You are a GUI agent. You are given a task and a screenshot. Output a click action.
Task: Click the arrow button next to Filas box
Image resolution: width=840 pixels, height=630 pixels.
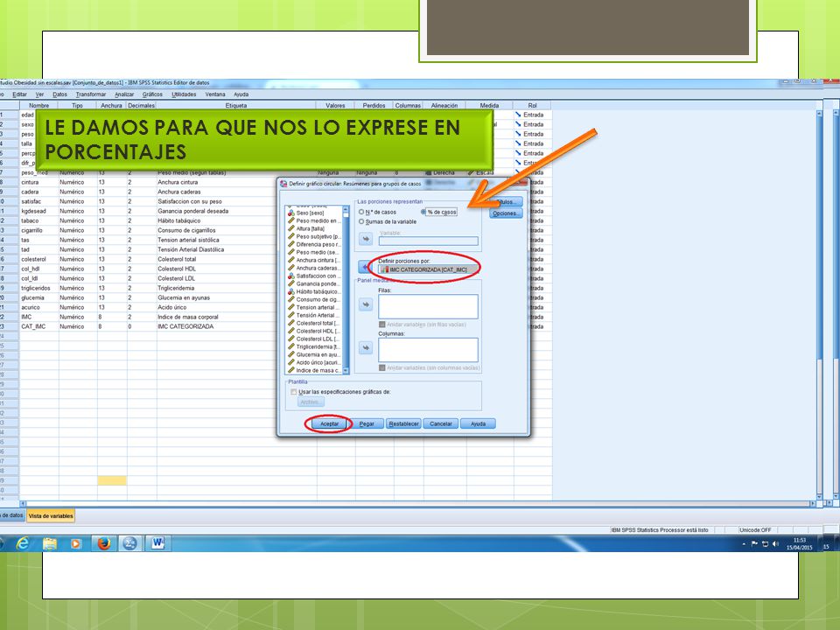(366, 304)
